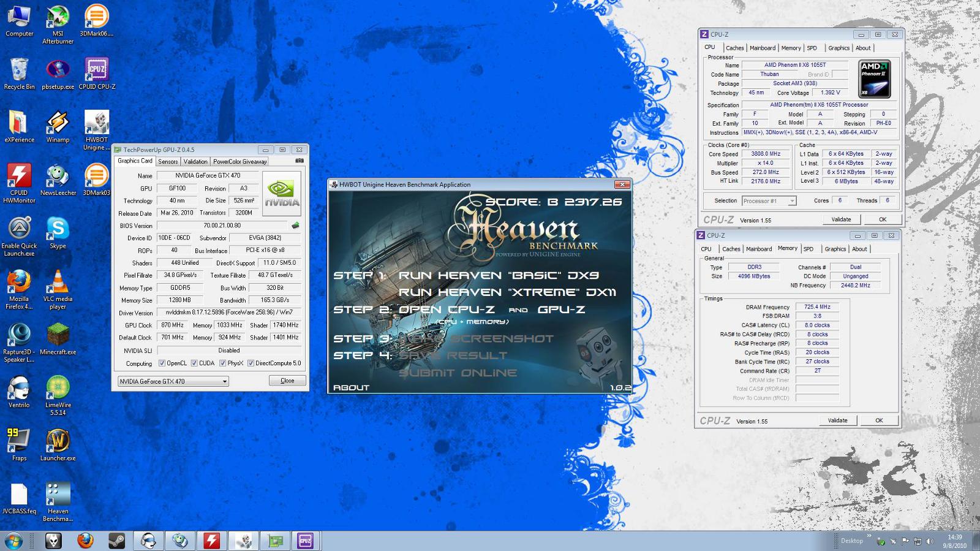Open the HWBOT Unigine desktop shortcut

96,131
